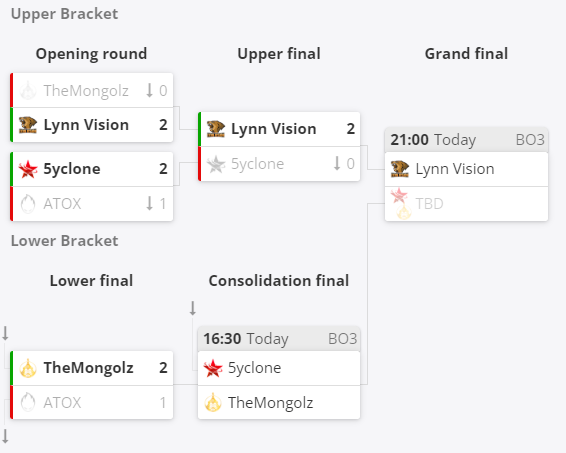Click Lynn Vision logo in Grand final
The width and height of the screenshot is (566, 453).
pos(400,169)
